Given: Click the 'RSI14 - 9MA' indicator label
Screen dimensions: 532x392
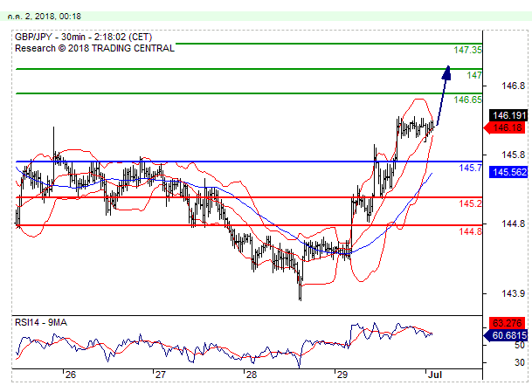Looking at the screenshot, I should pyautogui.click(x=41, y=322).
